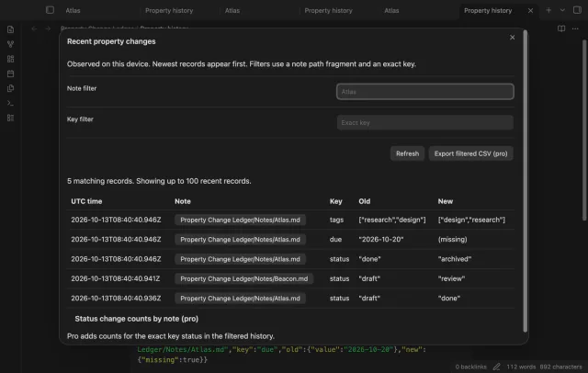The width and height of the screenshot is (588, 373).
Task: Add a new tab with plus
Action: pos(548,10)
